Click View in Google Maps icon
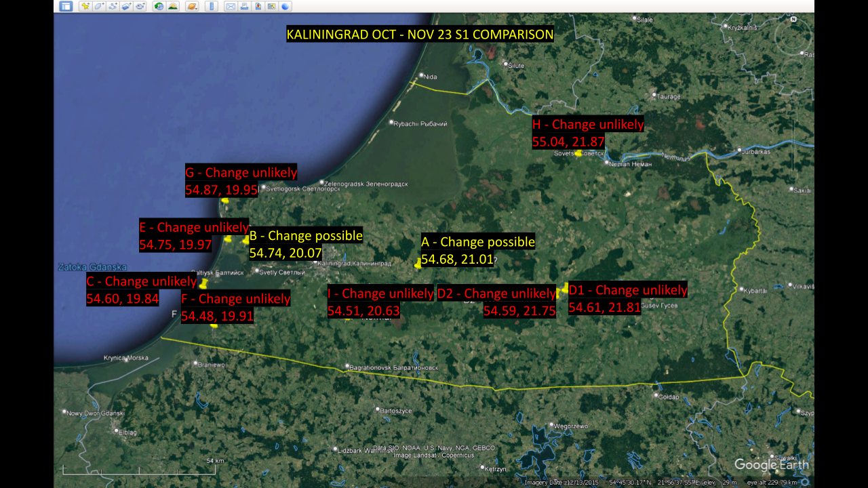 pyautogui.click(x=271, y=6)
